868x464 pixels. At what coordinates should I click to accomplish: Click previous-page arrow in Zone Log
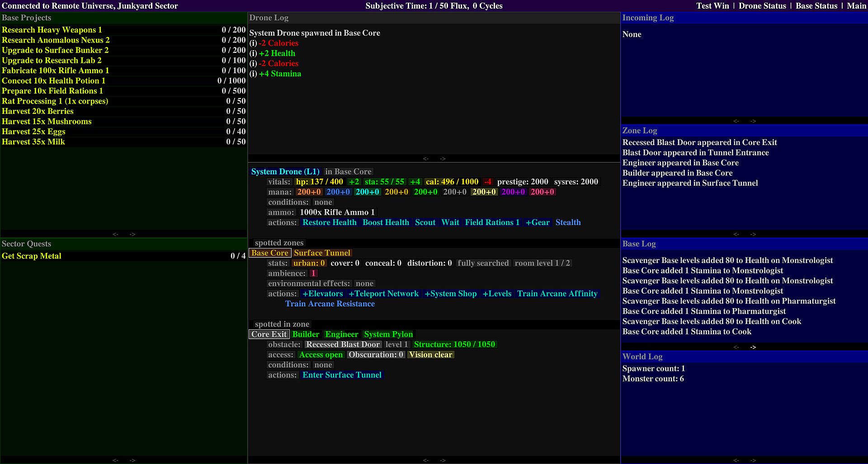click(x=736, y=234)
